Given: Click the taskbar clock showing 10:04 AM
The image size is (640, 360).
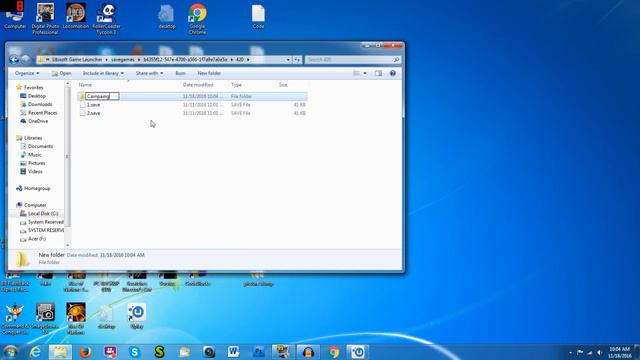Looking at the screenshot, I should (x=620, y=352).
